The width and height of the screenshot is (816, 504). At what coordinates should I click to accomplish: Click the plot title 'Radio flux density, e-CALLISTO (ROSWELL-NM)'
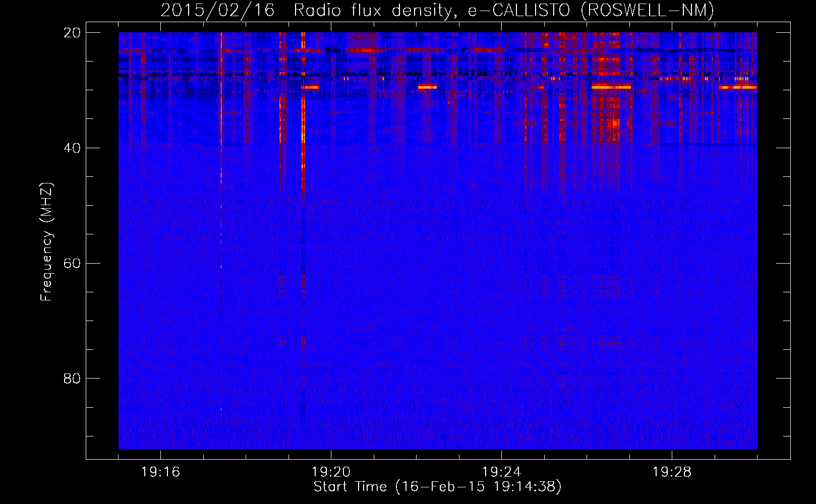click(504, 10)
